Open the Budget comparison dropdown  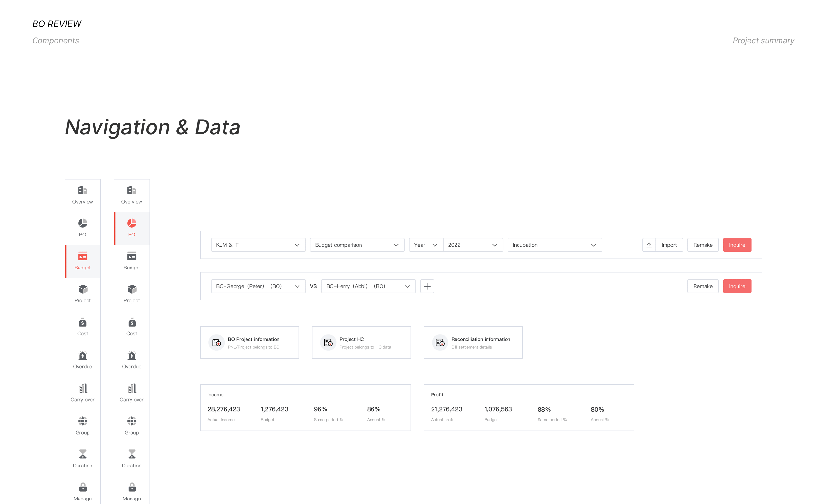(357, 245)
